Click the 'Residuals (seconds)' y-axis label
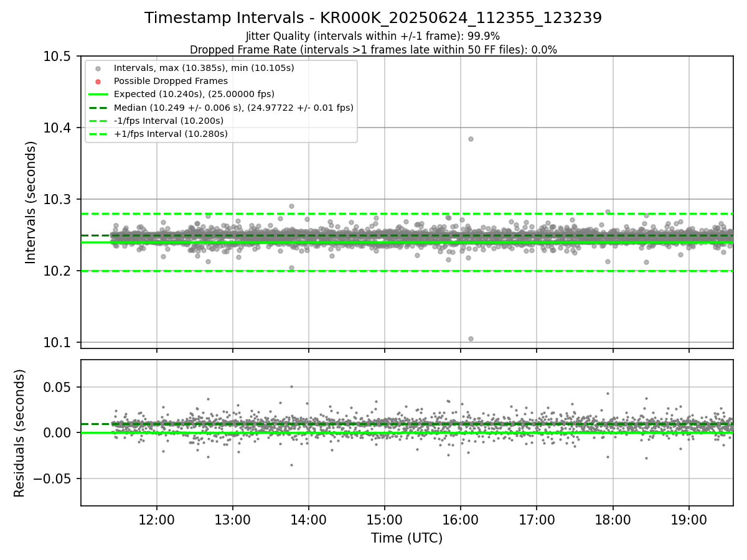Viewport: 747px width, 560px height. tap(20, 433)
